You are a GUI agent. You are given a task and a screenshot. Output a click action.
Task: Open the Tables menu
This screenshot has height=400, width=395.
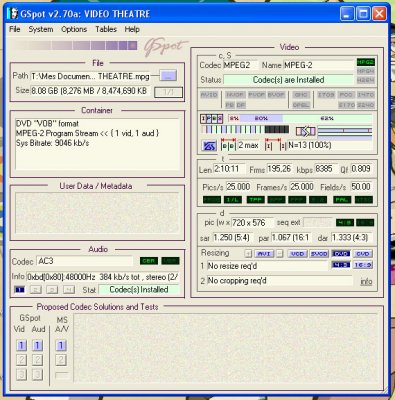click(x=106, y=29)
